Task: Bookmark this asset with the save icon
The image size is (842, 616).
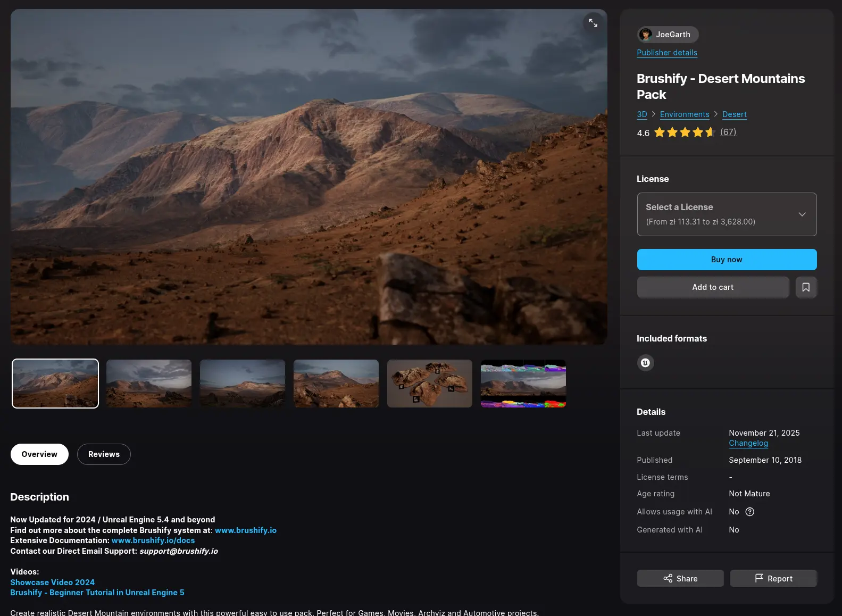Action: coord(806,287)
